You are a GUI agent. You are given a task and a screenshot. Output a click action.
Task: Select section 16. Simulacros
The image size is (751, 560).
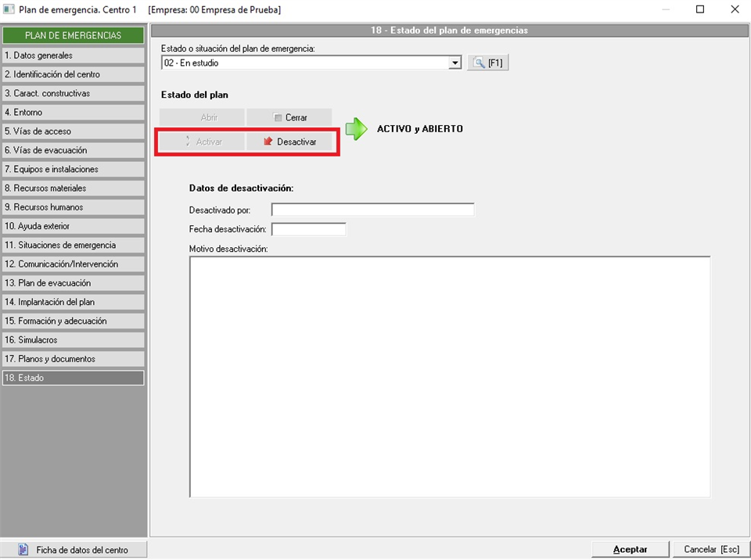tap(73, 340)
